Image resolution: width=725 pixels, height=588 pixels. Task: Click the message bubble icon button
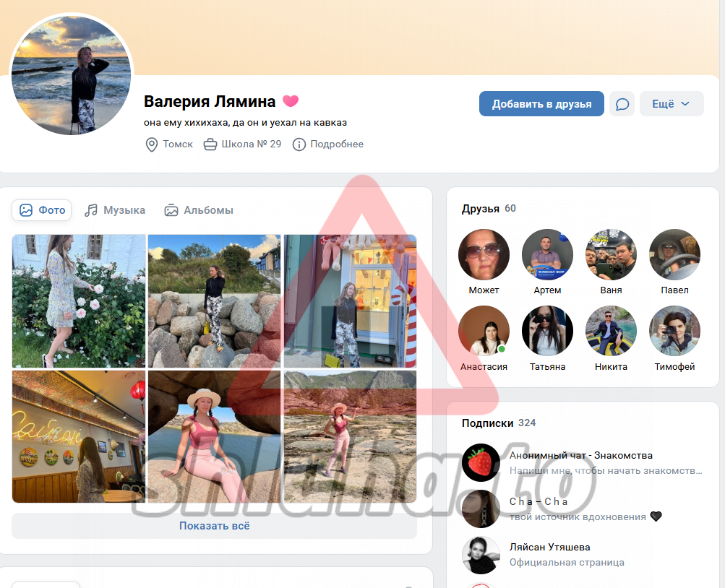click(x=622, y=104)
